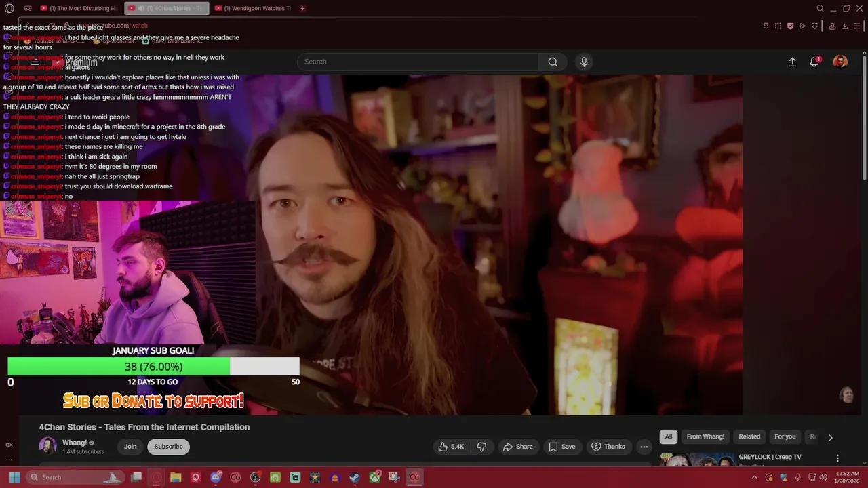The image size is (868, 488).
Task: Select the All filter chip
Action: tap(669, 436)
